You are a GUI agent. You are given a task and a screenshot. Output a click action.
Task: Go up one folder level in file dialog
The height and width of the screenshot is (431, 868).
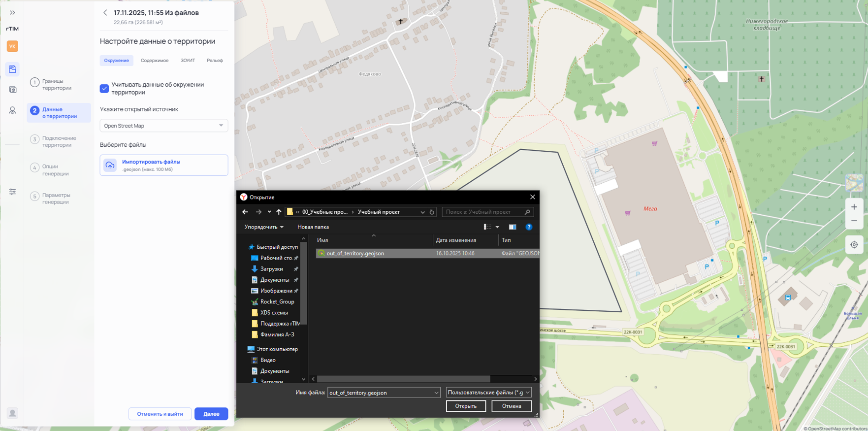[279, 212]
